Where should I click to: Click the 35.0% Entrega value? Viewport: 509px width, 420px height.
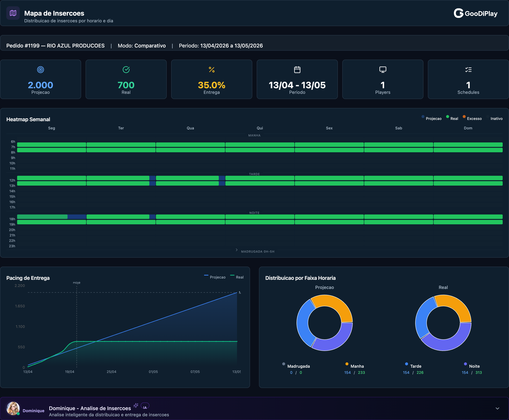coord(212,85)
